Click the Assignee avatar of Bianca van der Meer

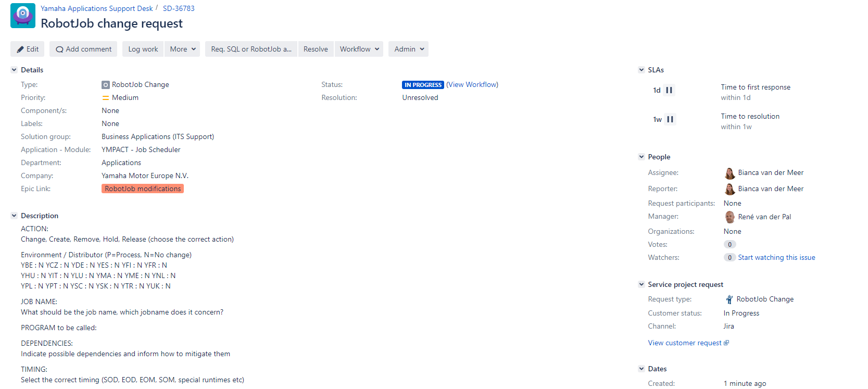pyautogui.click(x=730, y=173)
